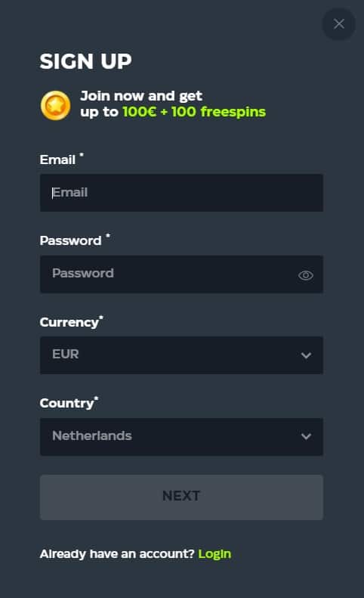
Task: Open the Netherlands country dropdown
Action: (181, 437)
